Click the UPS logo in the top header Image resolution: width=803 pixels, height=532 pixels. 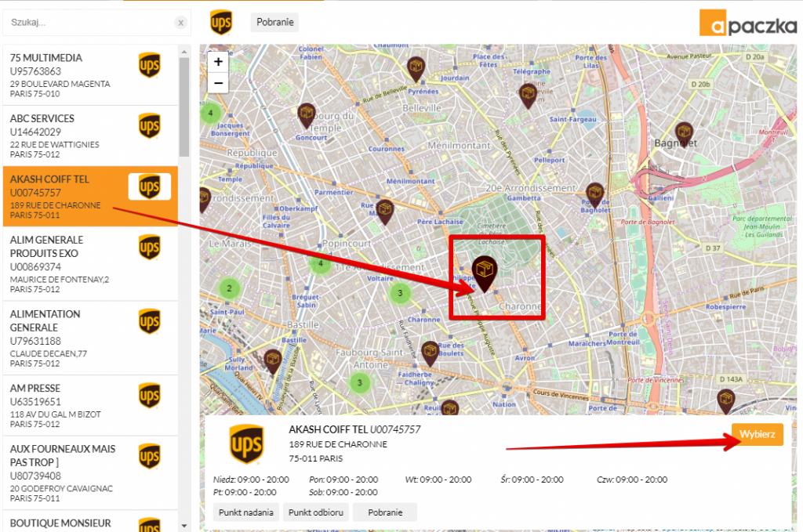[x=221, y=23]
